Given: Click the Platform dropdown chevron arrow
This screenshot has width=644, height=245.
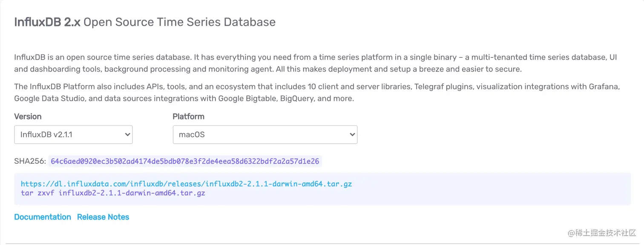Looking at the screenshot, I should tap(352, 134).
